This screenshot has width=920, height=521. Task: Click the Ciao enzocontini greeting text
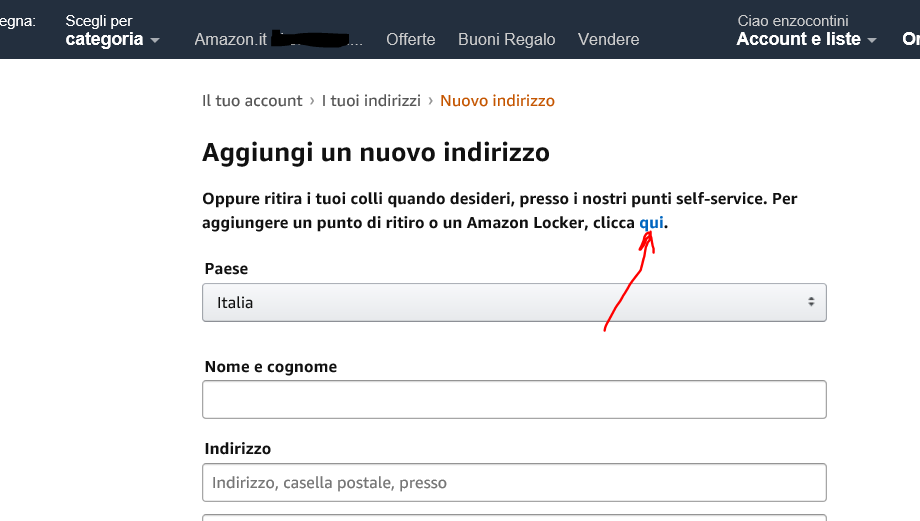(x=793, y=20)
